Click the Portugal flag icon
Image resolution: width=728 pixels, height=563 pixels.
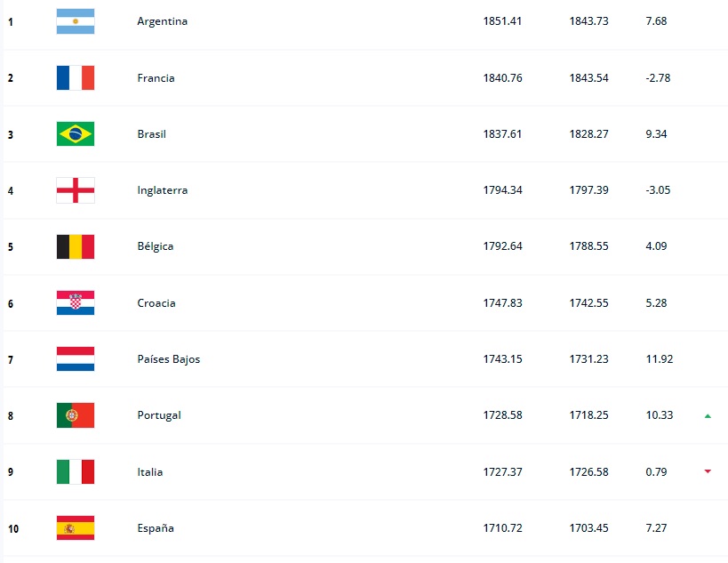tap(76, 415)
